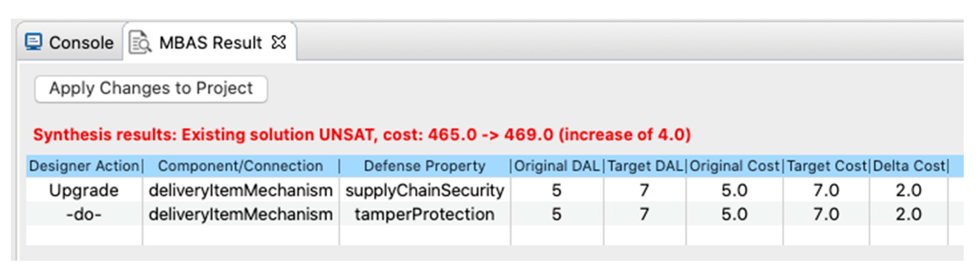Click the Target Cost column header
Image resolution: width=980 pixels, height=273 pixels.
[x=826, y=166]
